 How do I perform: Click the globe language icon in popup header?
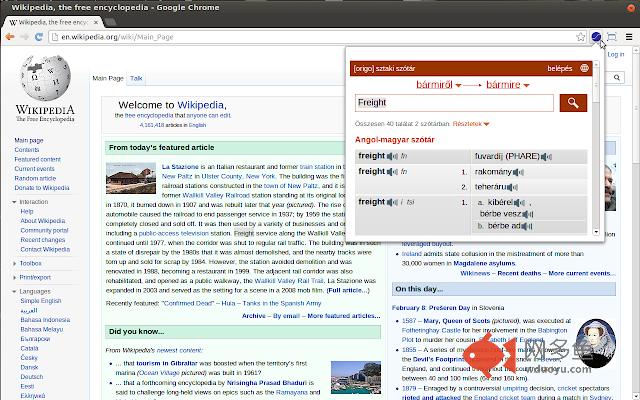coord(584,69)
